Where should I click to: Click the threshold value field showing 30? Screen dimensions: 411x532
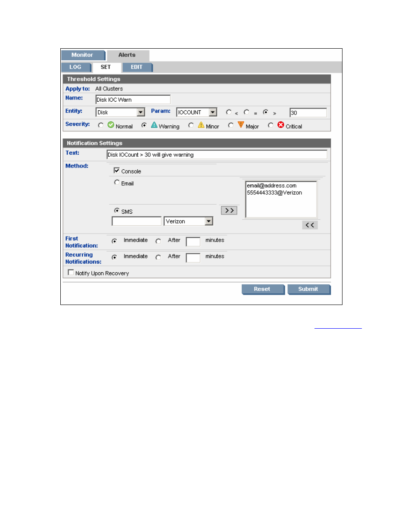pos(308,113)
